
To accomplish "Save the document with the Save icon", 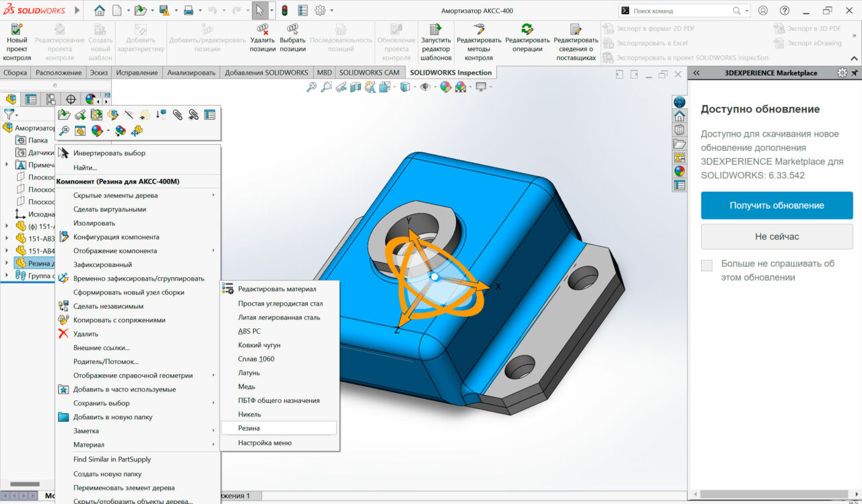I will point(164,11).
